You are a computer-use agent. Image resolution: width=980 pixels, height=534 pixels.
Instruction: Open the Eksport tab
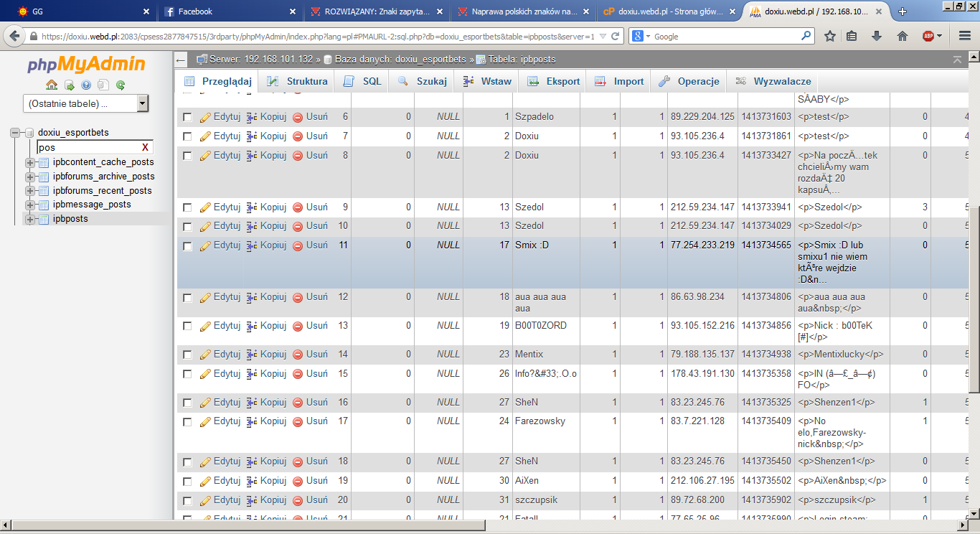(554, 81)
